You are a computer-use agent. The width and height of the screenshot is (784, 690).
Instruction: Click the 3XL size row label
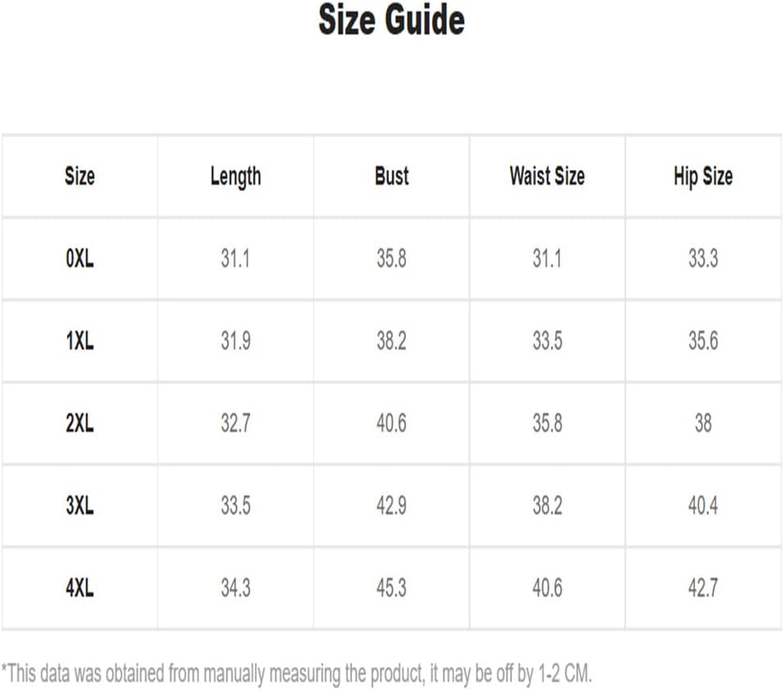(x=79, y=505)
